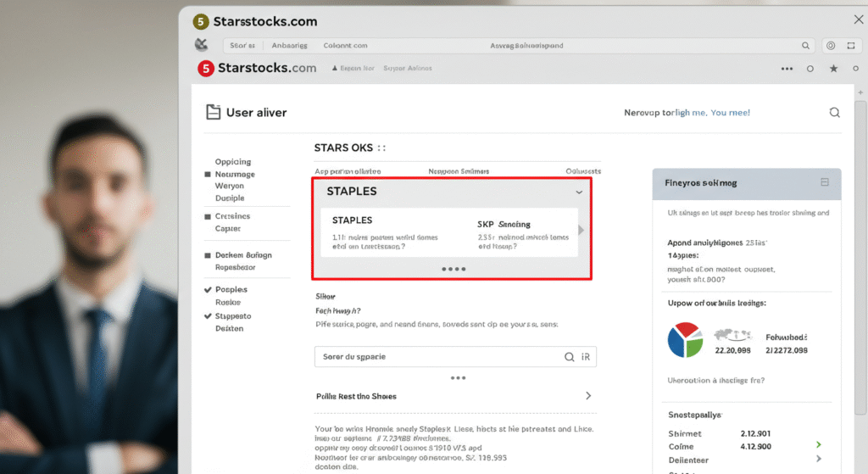The width and height of the screenshot is (868, 474).
Task: Select the Nesupoon Smiimars tab
Action: pos(459,171)
